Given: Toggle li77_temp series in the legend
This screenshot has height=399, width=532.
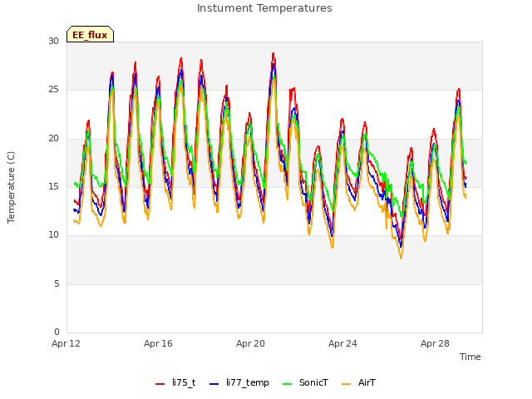Looking at the screenshot, I should click(x=239, y=382).
